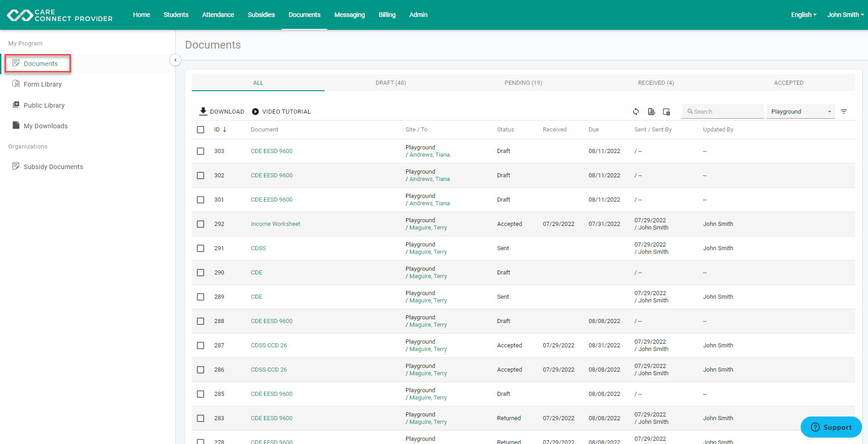Open Subsidies in the top navigation

coord(261,15)
